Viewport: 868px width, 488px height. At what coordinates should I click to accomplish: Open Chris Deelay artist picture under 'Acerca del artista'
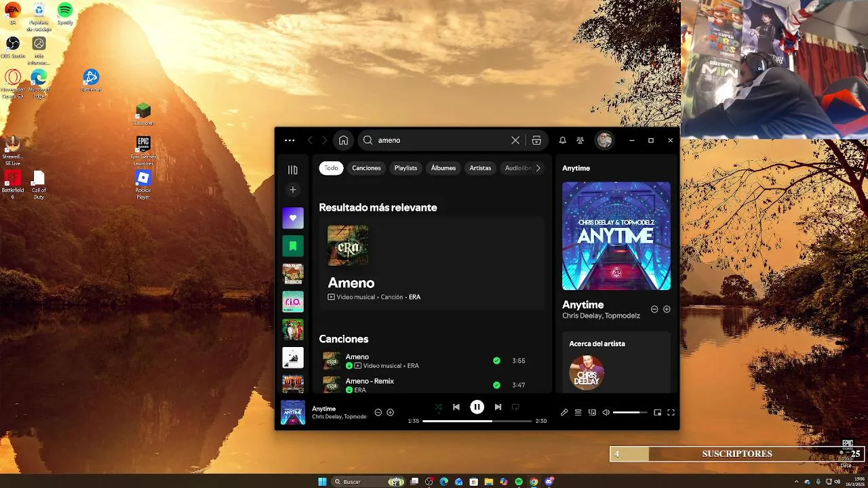point(587,372)
